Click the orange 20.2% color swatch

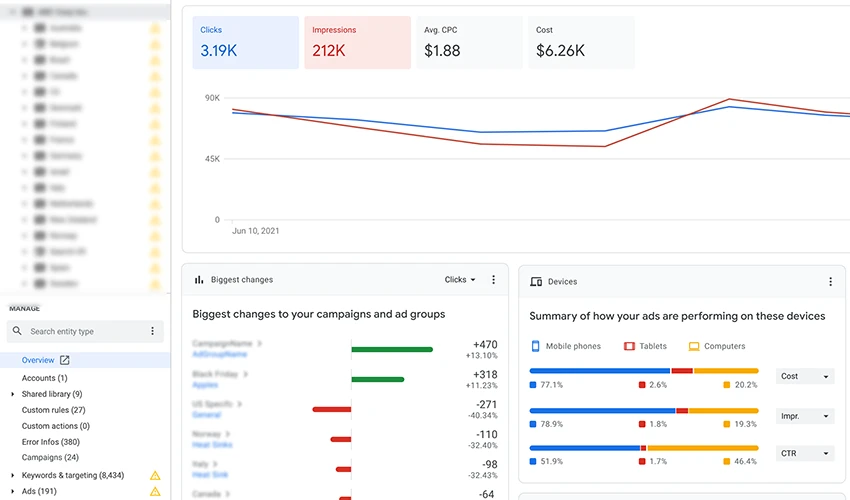click(x=727, y=385)
